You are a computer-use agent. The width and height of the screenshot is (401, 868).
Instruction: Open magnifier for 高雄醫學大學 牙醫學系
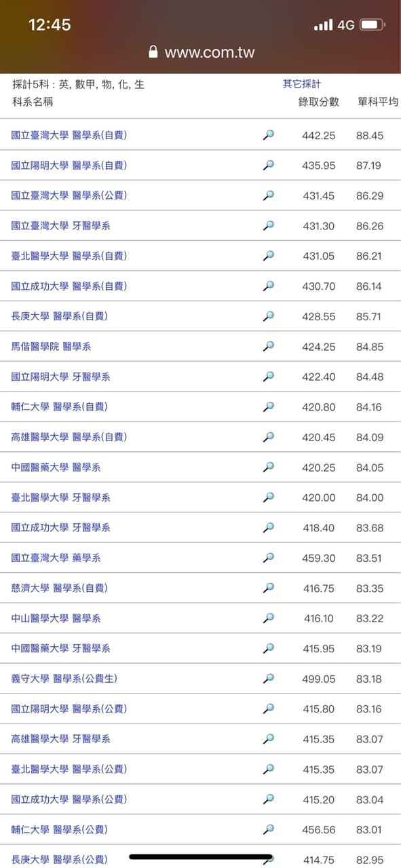click(269, 738)
